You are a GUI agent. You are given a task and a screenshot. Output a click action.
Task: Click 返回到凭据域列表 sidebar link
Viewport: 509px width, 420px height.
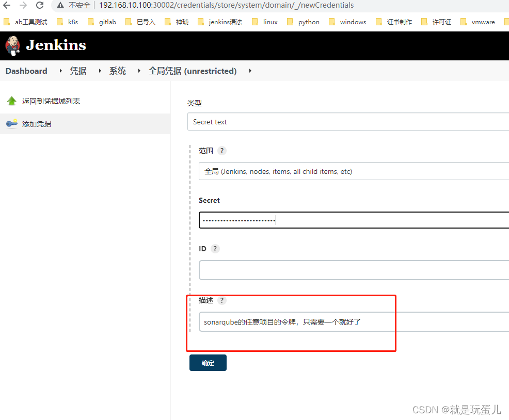(x=51, y=101)
